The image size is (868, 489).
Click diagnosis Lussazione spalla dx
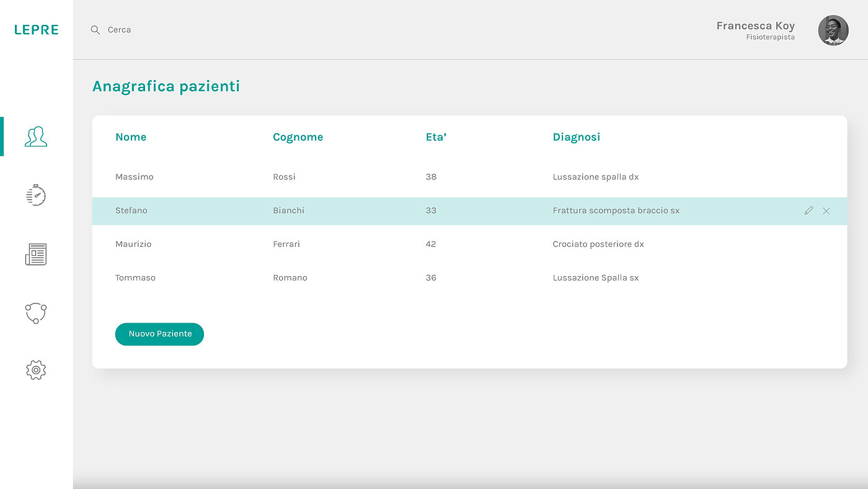point(596,177)
